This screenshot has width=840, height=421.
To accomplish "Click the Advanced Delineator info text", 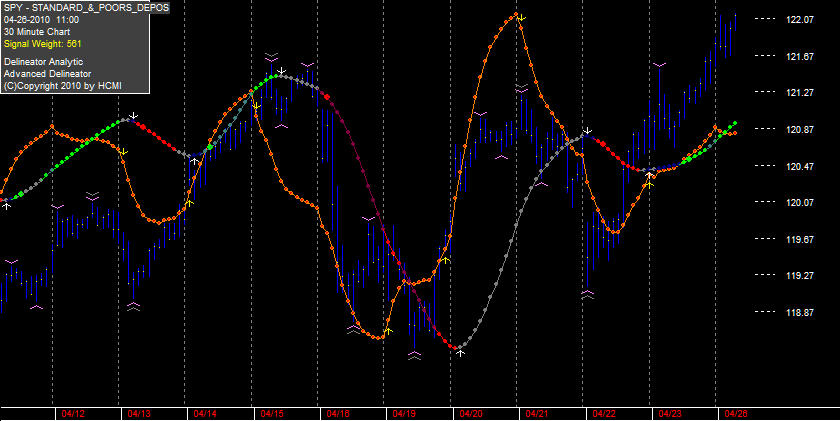I will click(47, 74).
